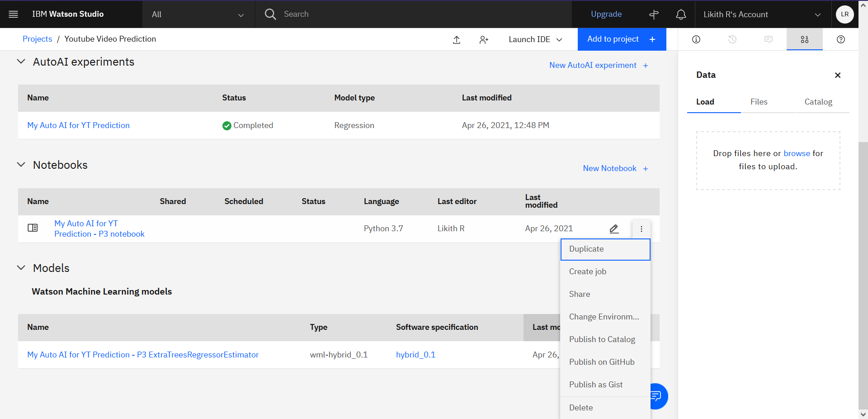Collapse the Notebooks section
Screen dimensions: 868x419
point(21,165)
